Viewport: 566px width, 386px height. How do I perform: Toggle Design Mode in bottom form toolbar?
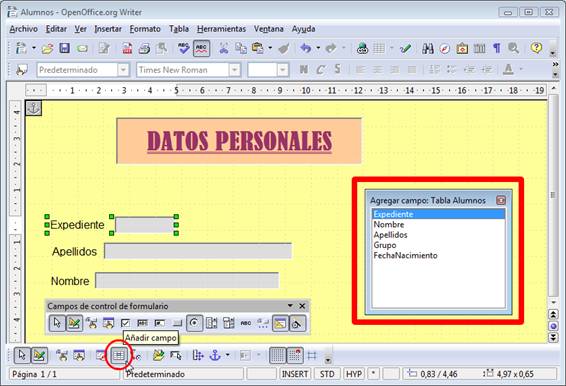39,355
